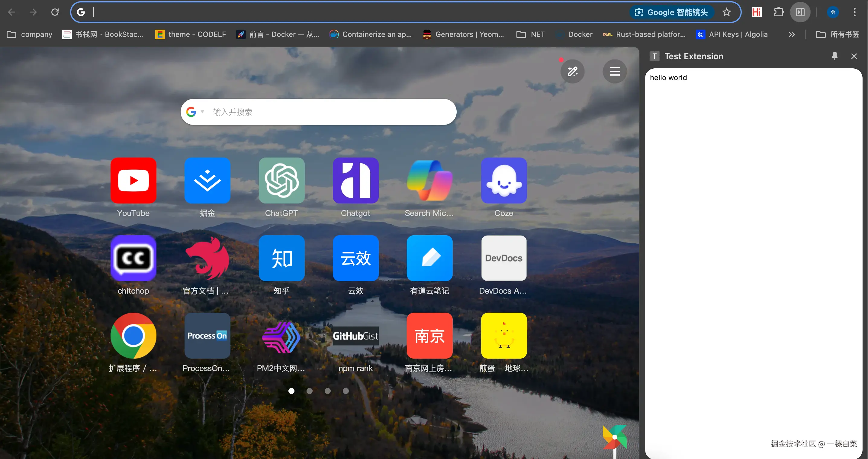The height and width of the screenshot is (459, 868).
Task: Bookmark this page with the star icon
Action: tap(726, 12)
